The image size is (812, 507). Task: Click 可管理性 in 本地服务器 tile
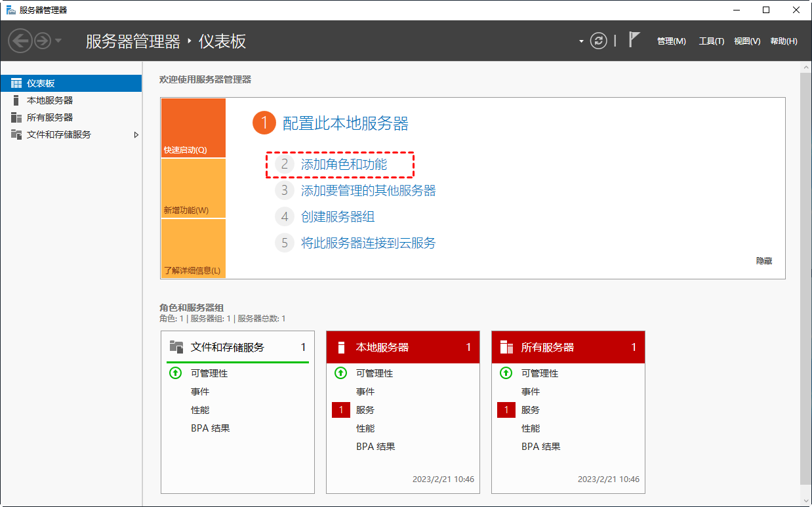pyautogui.click(x=375, y=373)
